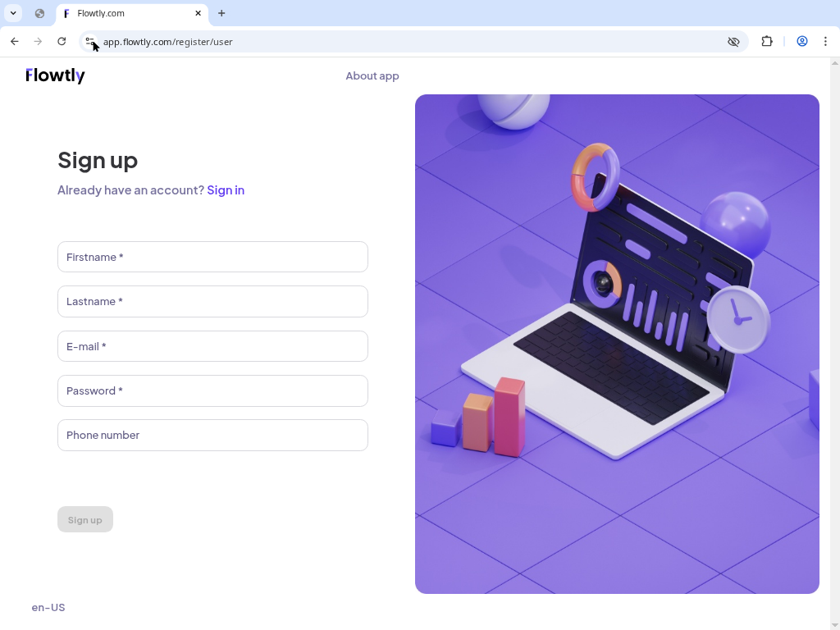Open the Chrome three-dot menu

coord(825,41)
